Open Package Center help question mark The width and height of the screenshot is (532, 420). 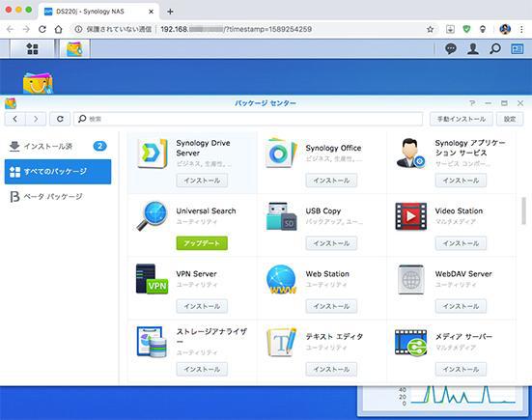472,102
